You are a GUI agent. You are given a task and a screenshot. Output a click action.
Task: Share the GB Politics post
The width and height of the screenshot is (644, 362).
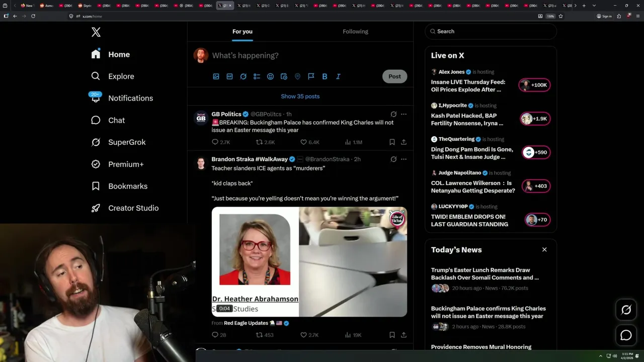pyautogui.click(x=404, y=142)
